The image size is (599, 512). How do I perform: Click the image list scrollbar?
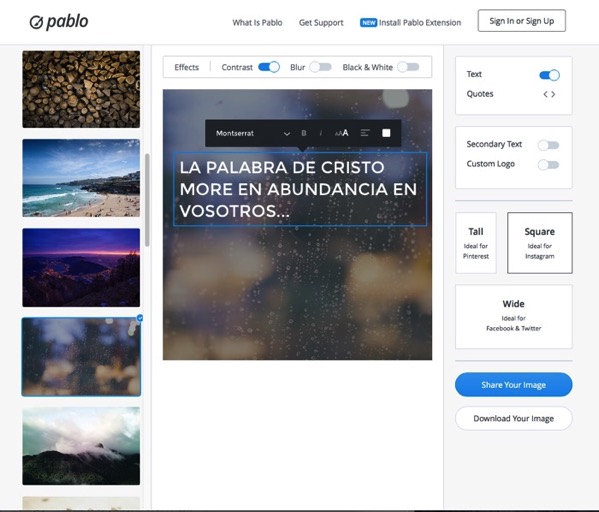(147, 200)
